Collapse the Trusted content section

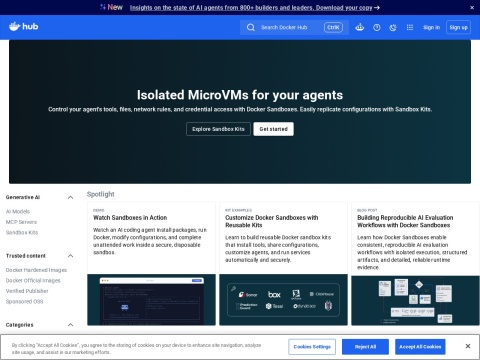70,256
